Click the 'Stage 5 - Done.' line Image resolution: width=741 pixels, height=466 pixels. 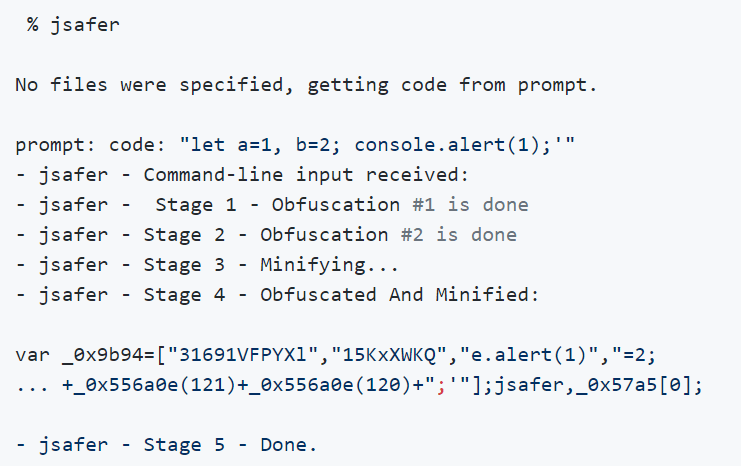(166, 445)
